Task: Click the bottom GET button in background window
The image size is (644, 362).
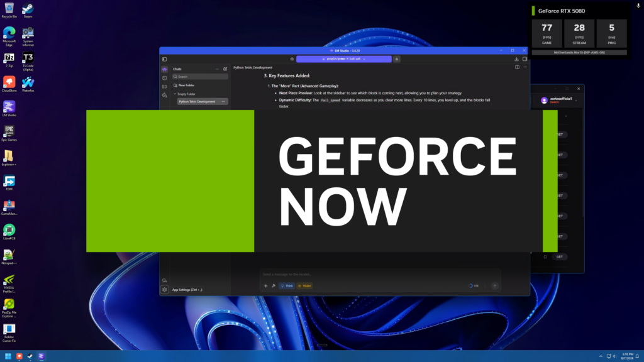Action: pos(559,257)
